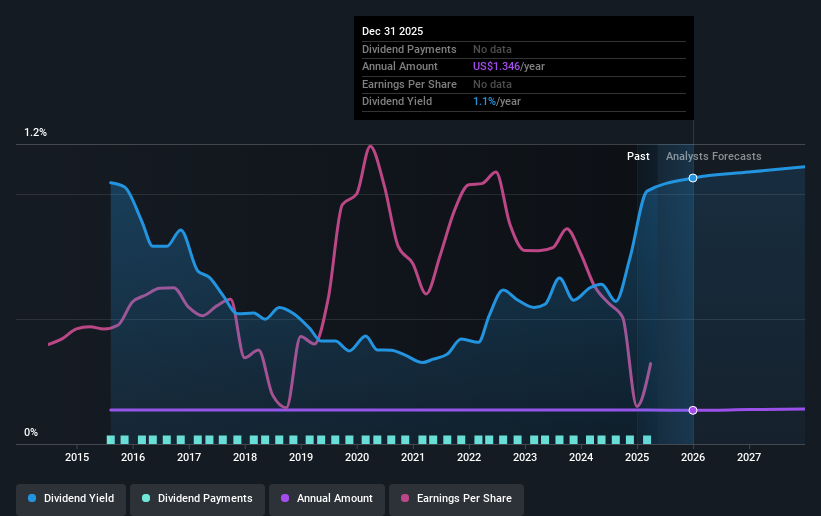Image resolution: width=821 pixels, height=516 pixels.
Task: Click the 2016 x-axis label
Action: 133,457
